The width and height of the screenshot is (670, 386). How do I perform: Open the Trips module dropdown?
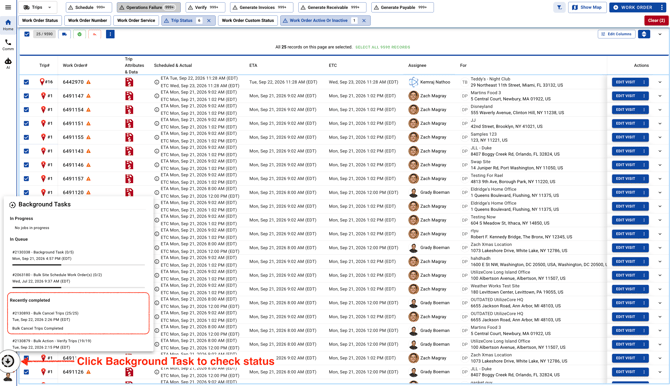click(x=37, y=7)
